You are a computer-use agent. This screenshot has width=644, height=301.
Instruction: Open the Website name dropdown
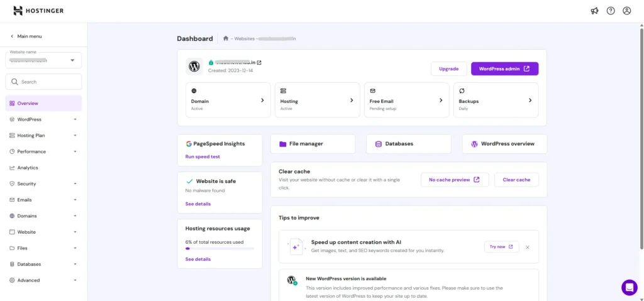43,60
